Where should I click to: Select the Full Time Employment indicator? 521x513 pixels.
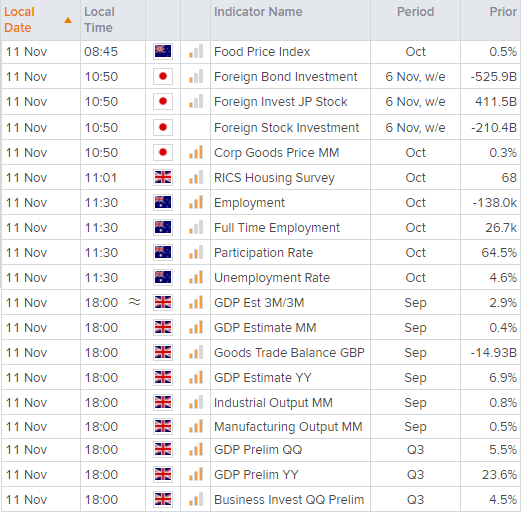[277, 228]
